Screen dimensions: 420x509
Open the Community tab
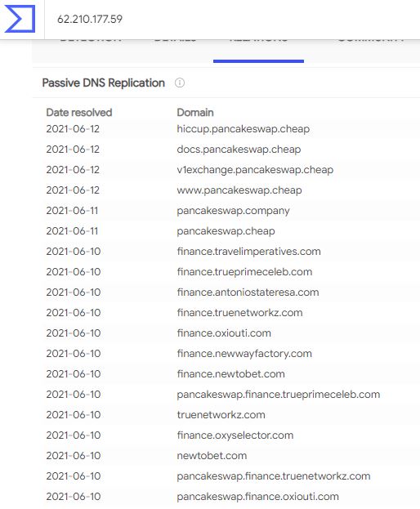pyautogui.click(x=371, y=41)
